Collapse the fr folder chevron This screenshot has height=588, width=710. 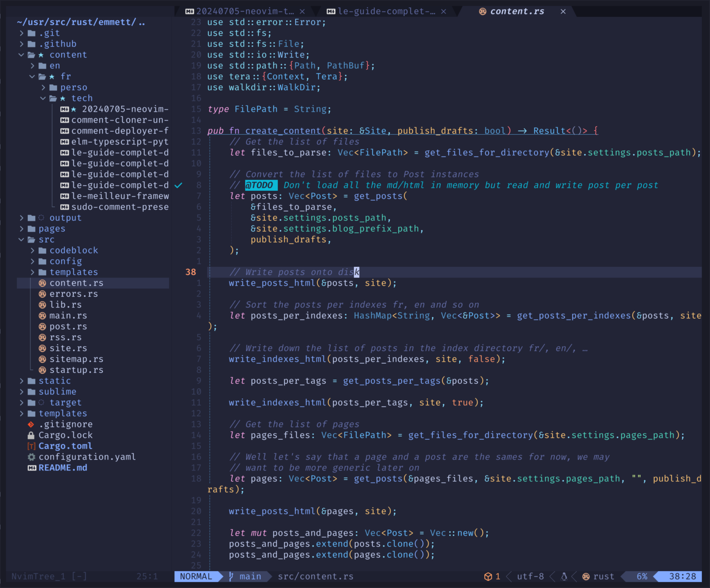coord(32,76)
